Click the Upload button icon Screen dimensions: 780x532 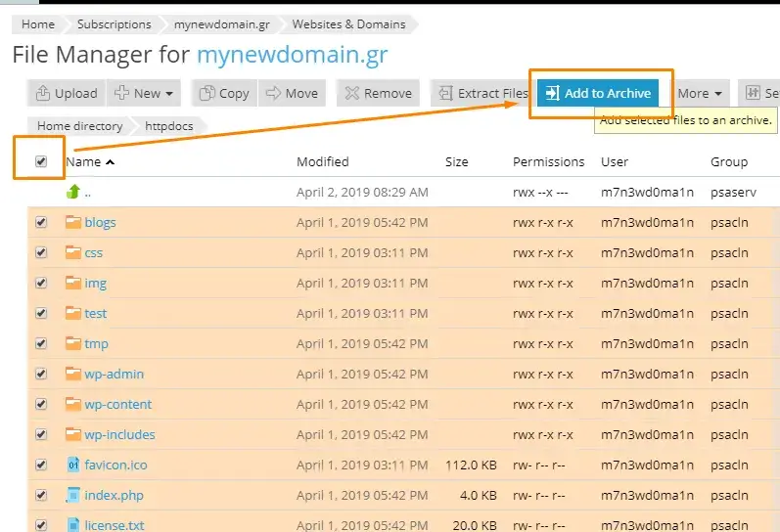(43, 93)
